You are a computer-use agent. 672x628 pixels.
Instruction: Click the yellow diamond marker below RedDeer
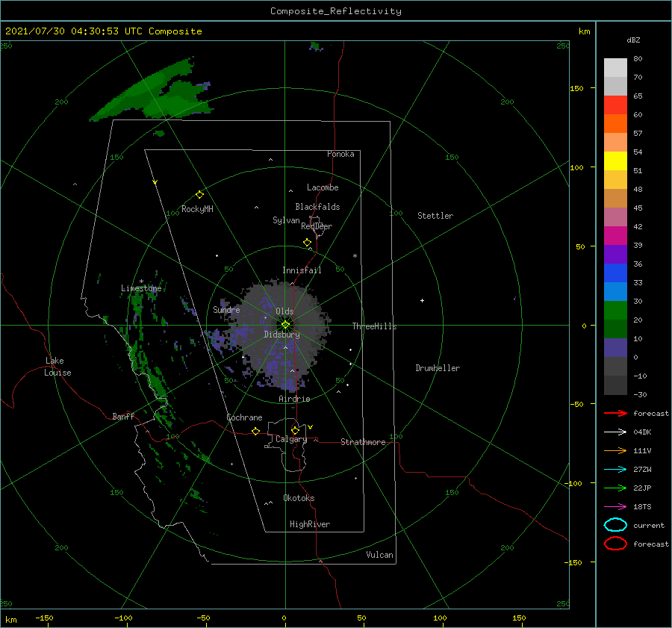point(307,243)
